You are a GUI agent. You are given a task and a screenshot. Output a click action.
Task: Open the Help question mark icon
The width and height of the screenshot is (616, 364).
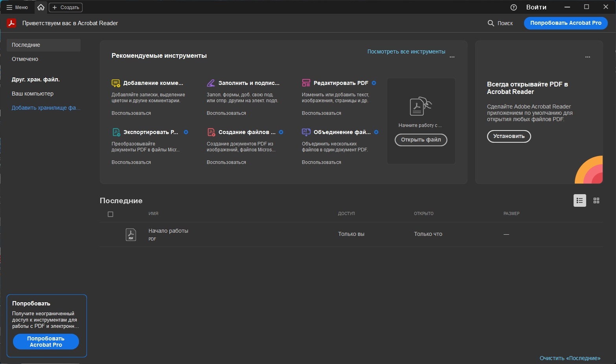click(x=513, y=7)
